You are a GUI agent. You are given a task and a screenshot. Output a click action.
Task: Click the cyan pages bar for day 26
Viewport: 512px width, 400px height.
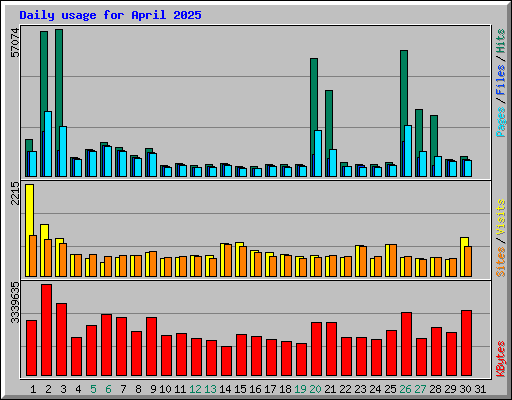point(408,151)
